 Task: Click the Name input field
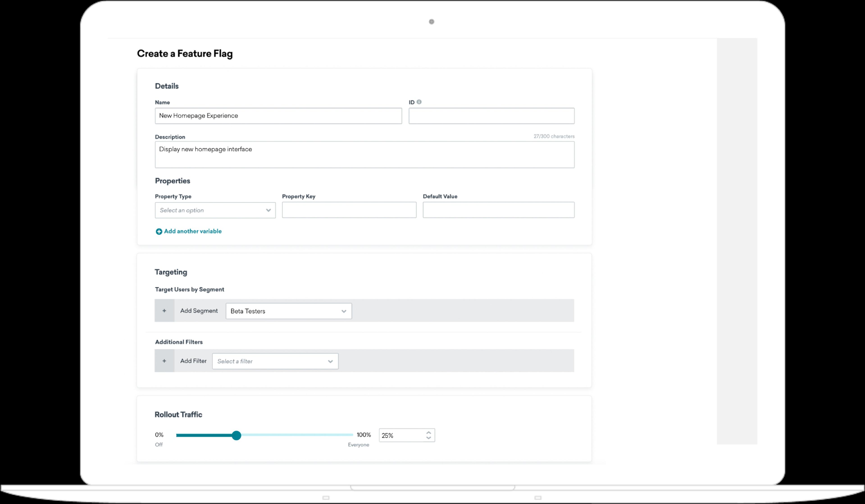coord(278,116)
